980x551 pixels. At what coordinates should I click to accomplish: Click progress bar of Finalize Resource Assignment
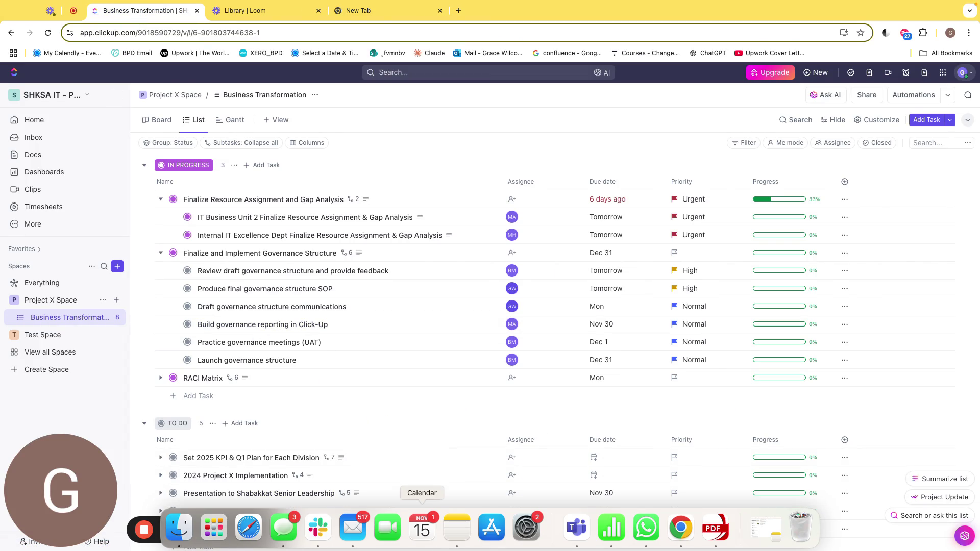(779, 199)
